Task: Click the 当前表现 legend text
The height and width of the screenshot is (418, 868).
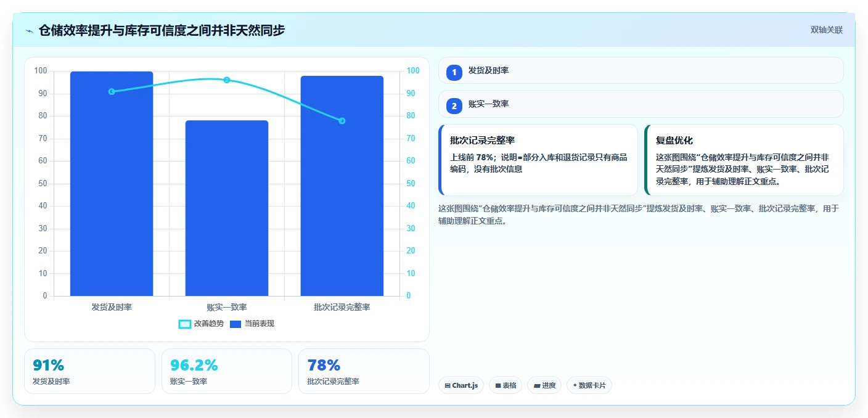Action: [260, 324]
